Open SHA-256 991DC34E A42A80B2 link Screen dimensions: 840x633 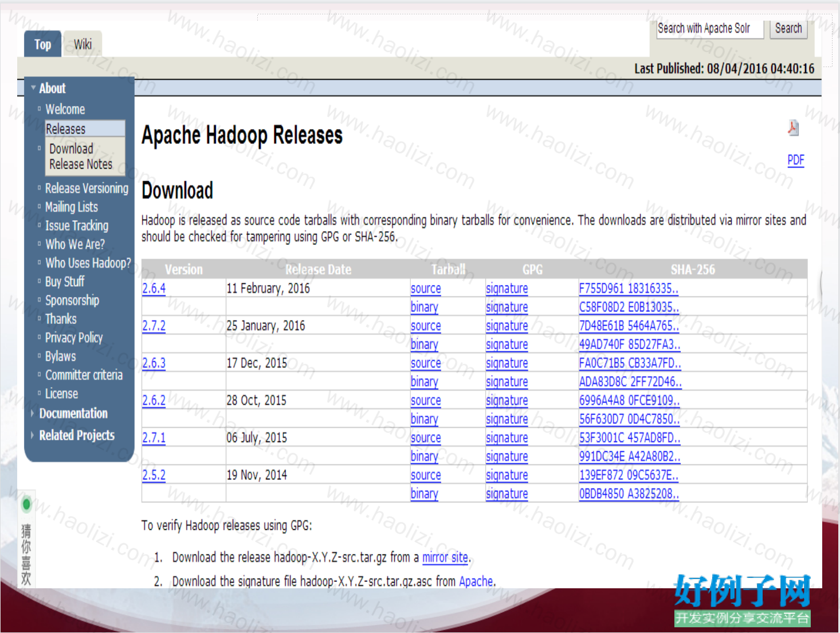[630, 456]
